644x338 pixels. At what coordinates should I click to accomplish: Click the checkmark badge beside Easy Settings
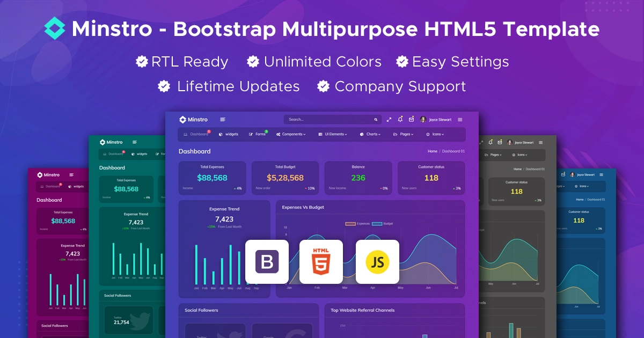[x=402, y=62]
